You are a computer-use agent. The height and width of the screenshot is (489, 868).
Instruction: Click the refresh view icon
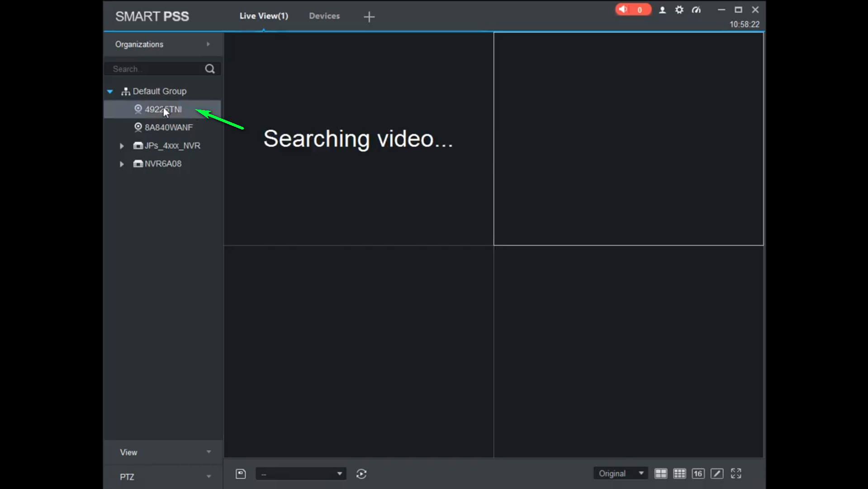pyautogui.click(x=361, y=474)
